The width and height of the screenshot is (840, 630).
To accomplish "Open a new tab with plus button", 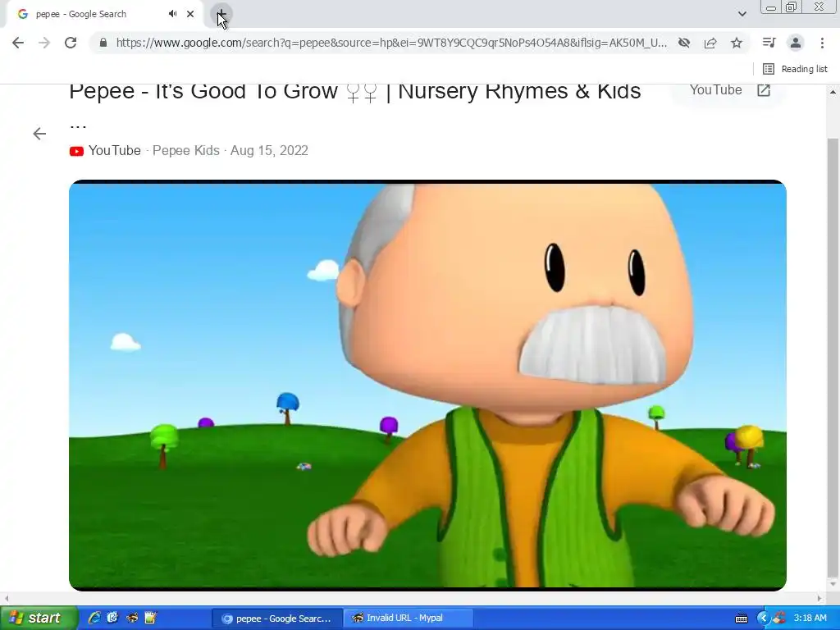I will tap(221, 14).
